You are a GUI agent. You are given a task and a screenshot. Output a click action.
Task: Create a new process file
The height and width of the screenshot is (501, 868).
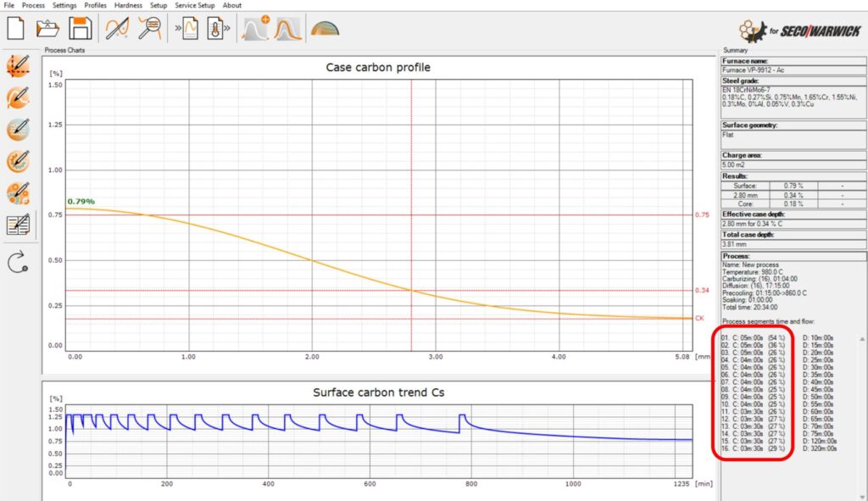point(16,29)
